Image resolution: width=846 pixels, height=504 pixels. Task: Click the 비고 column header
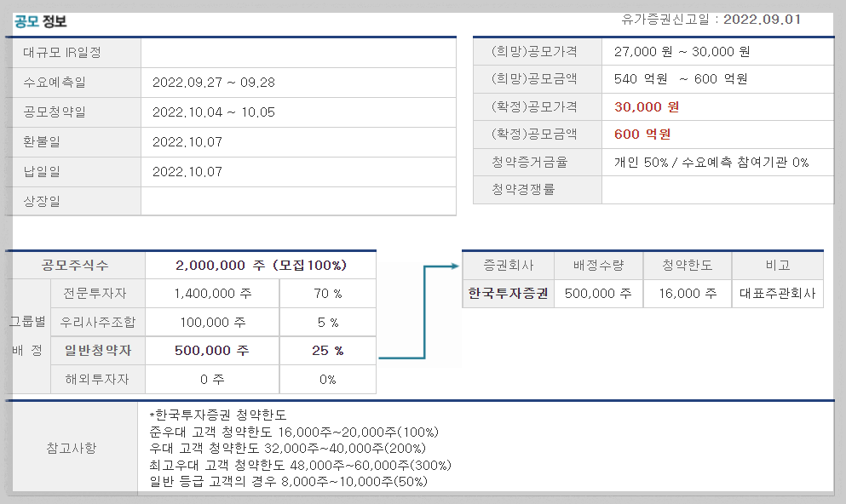(x=778, y=266)
